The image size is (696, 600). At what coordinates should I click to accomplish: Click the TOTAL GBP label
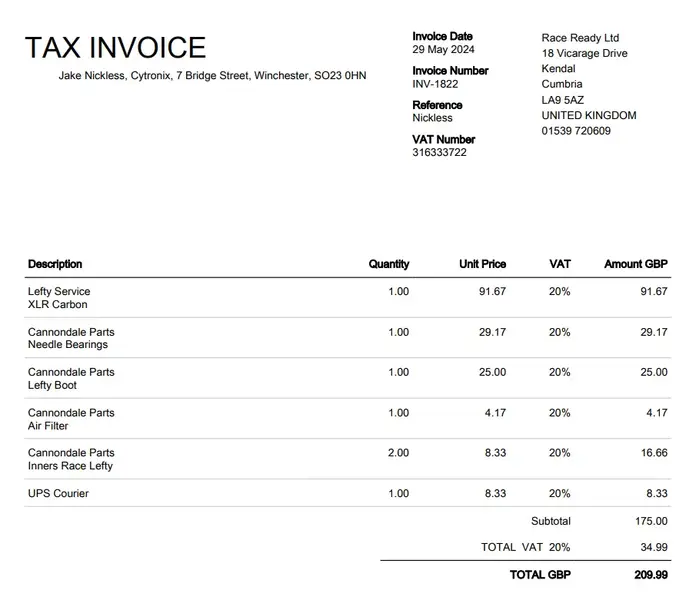(x=540, y=575)
